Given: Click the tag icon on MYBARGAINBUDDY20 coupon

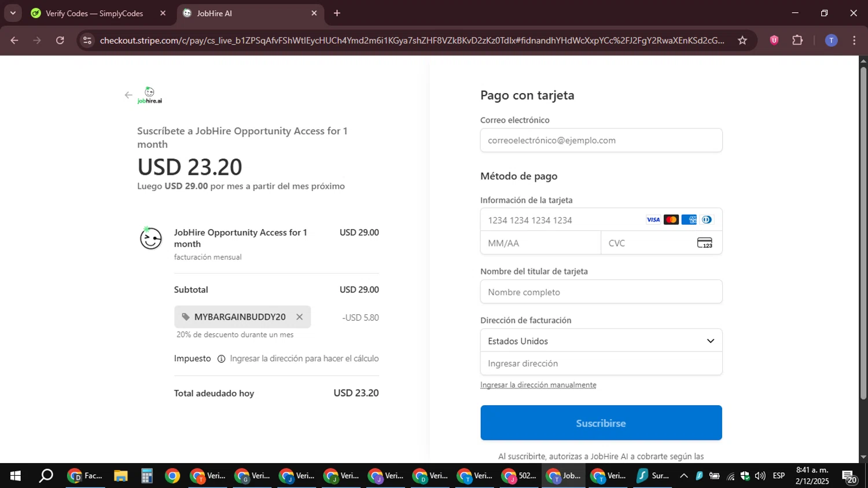Looking at the screenshot, I should tap(186, 317).
